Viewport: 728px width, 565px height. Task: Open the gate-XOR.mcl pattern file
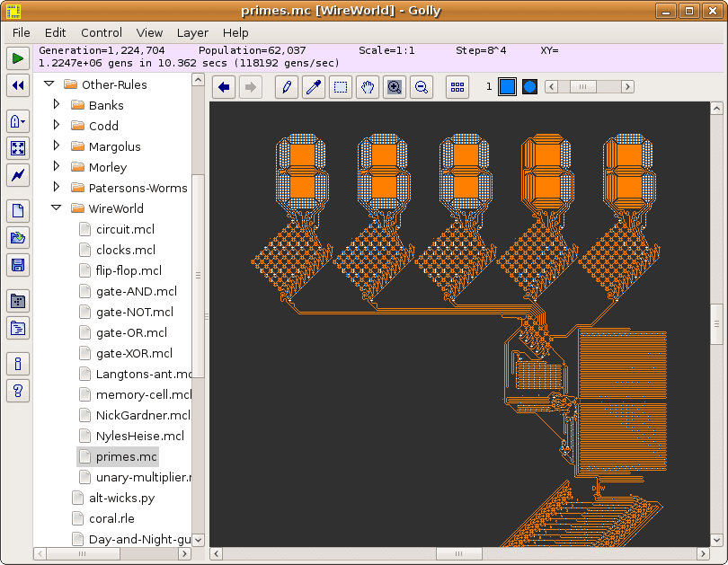pyautogui.click(x=134, y=353)
